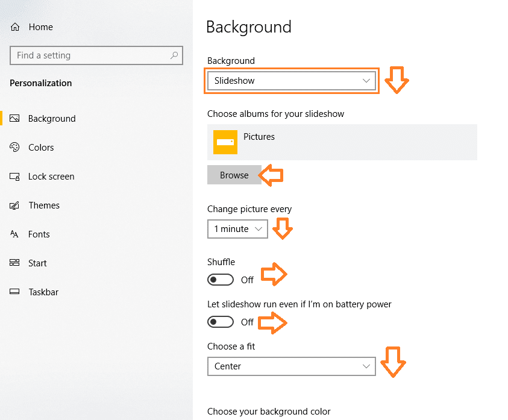
Task: Click the Fonts letter icon
Action: coord(14,234)
